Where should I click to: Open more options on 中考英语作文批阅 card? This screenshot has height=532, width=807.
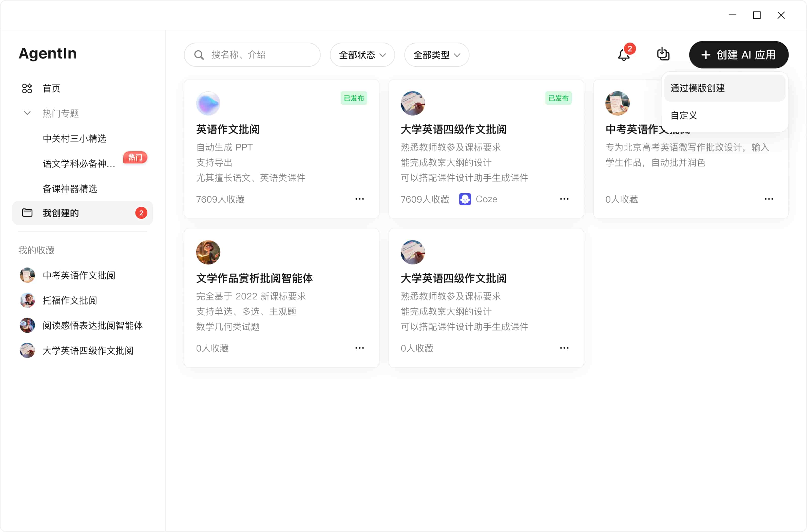[x=769, y=199]
